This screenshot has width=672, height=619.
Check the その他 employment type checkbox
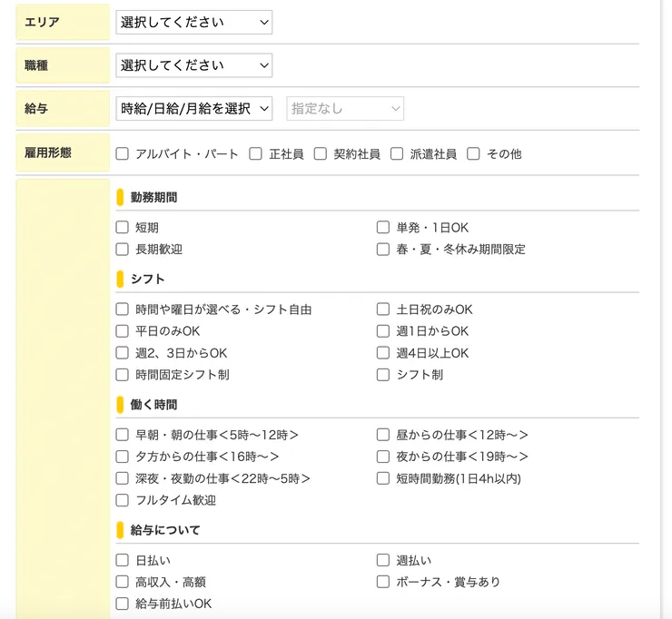473,154
